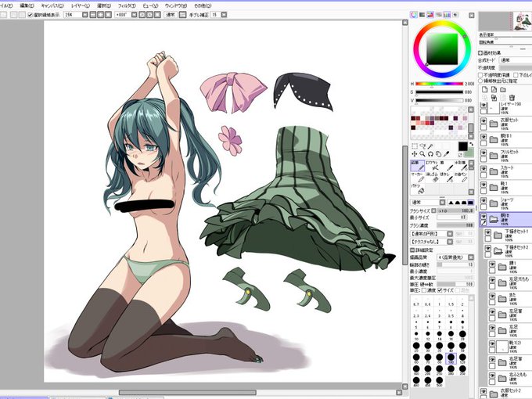The height and width of the screenshot is (399, 532).
Task: Toggle the swatches panel icon
Action: pyautogui.click(x=447, y=15)
